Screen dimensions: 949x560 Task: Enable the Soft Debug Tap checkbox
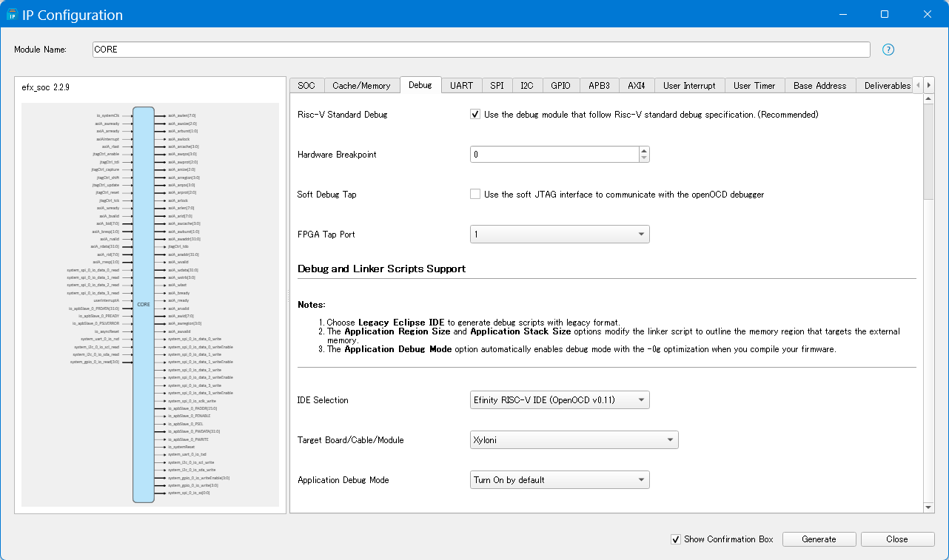tap(475, 195)
